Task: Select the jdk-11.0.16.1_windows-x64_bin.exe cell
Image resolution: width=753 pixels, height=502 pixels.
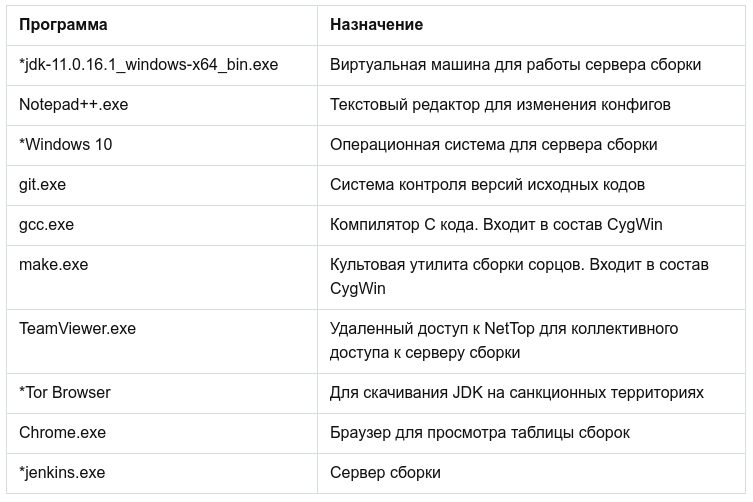Action: point(162,65)
